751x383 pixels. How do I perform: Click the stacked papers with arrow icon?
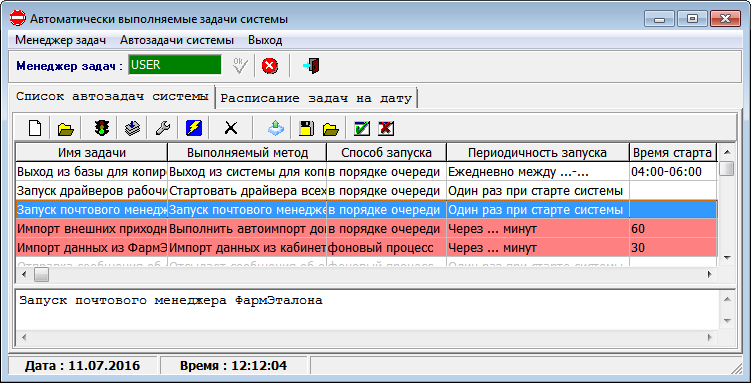tap(132, 128)
